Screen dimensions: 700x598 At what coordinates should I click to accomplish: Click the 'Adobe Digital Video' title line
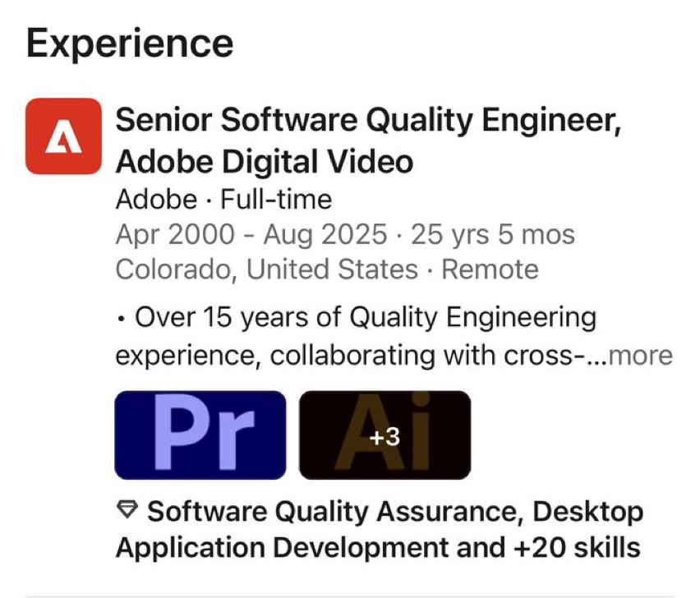tap(265, 161)
